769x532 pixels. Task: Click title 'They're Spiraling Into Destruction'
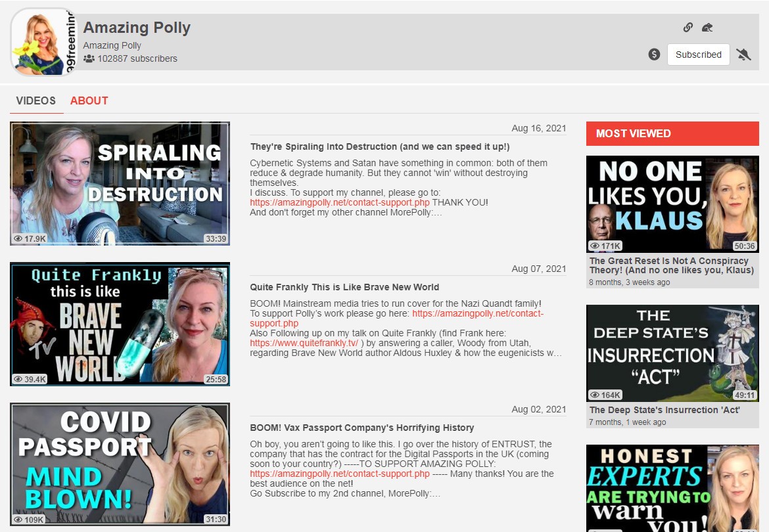[379, 146]
